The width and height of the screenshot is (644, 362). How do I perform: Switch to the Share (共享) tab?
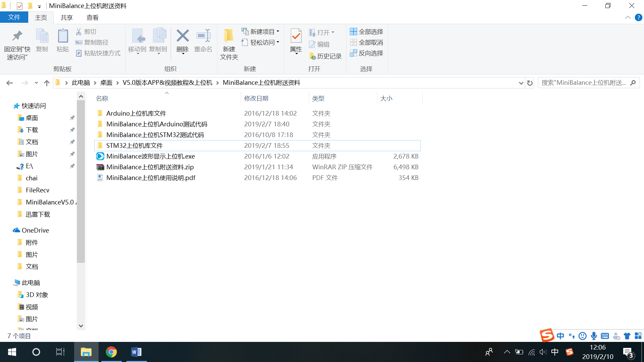[x=67, y=18]
